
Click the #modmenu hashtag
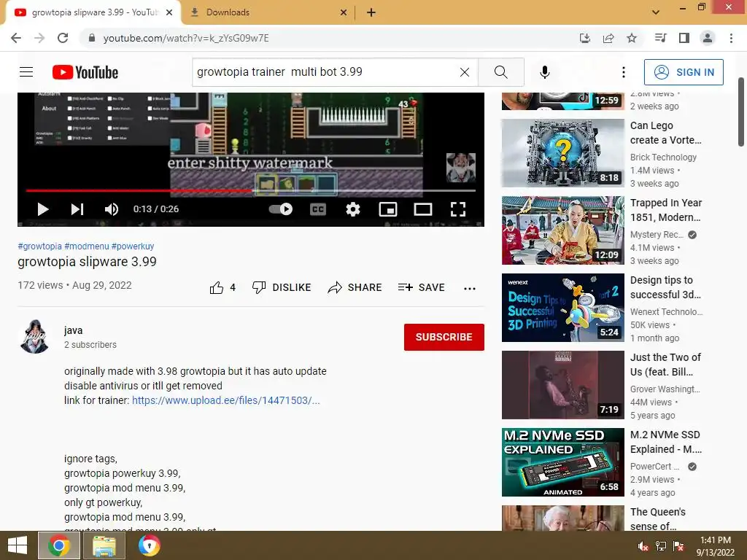87,246
